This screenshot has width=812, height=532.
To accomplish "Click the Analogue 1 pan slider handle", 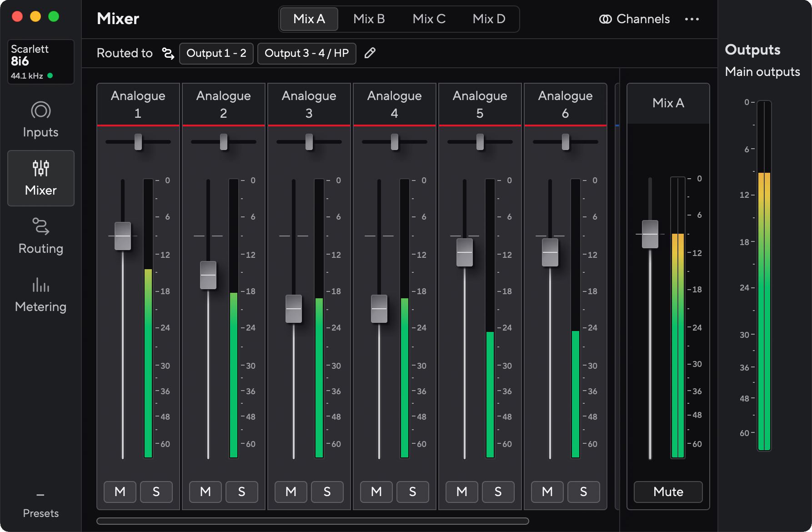I will pyautogui.click(x=138, y=142).
